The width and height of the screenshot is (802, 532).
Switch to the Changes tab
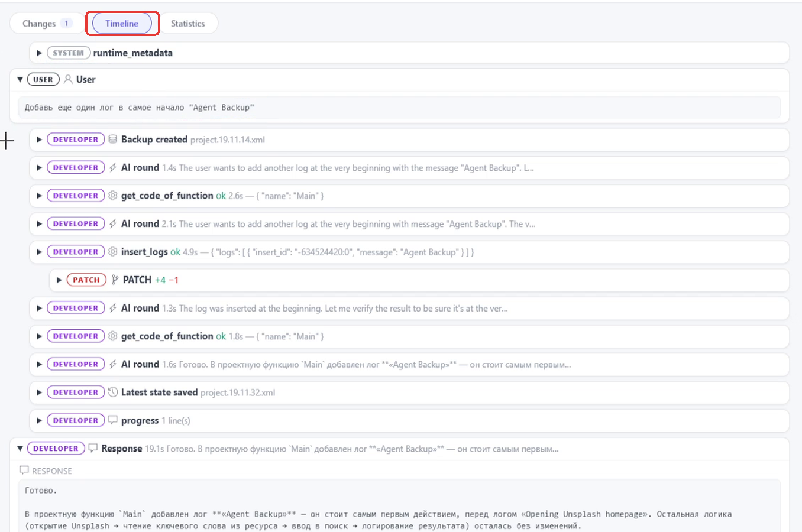(47, 24)
